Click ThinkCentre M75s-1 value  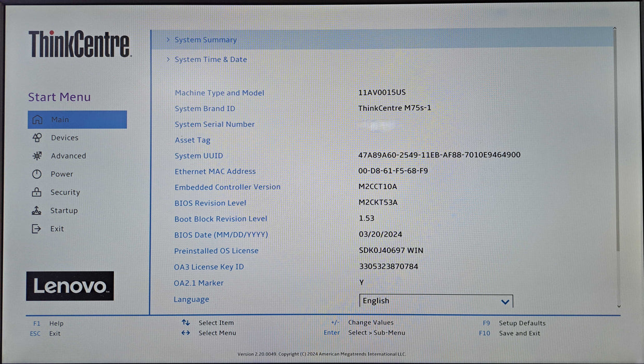point(395,108)
